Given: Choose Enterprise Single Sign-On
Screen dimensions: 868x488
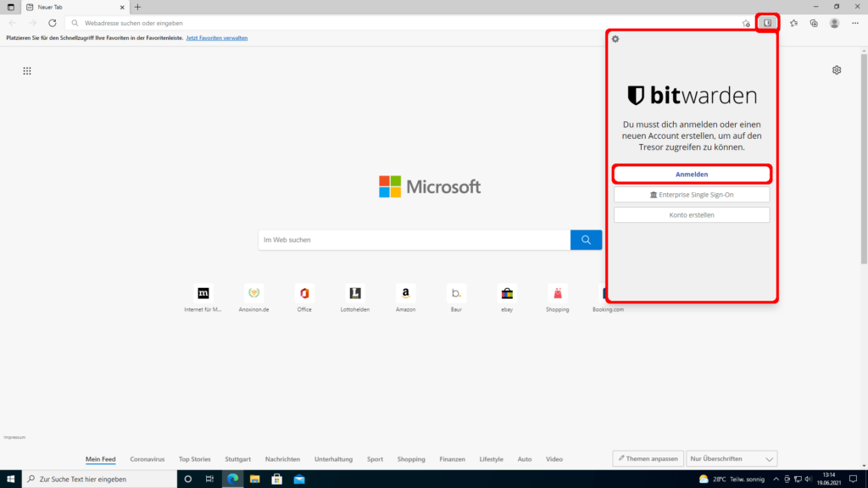Looking at the screenshot, I should pos(692,195).
